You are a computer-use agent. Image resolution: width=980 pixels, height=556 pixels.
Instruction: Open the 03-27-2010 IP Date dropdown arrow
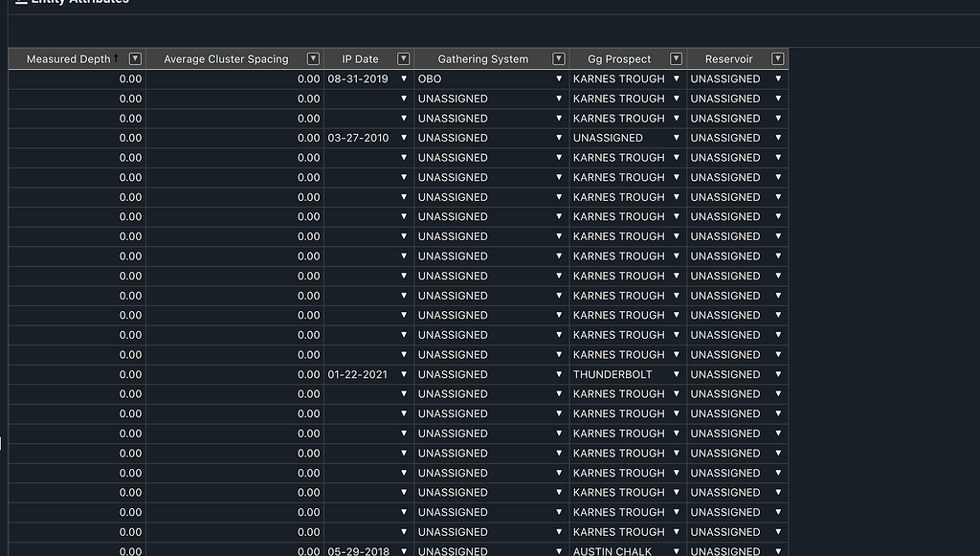pyautogui.click(x=404, y=138)
